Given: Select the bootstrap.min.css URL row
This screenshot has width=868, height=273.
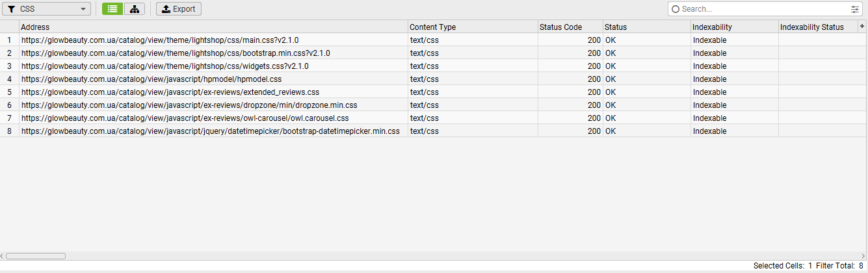Looking at the screenshot, I should [176, 53].
